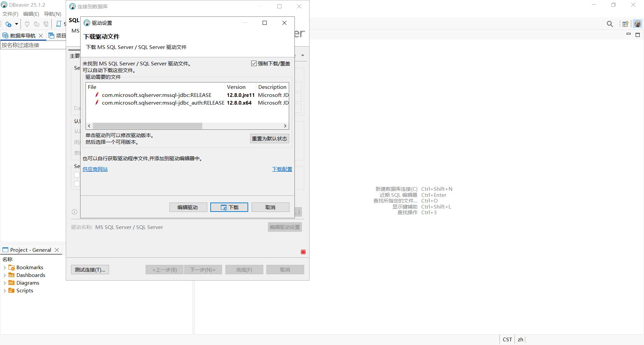Click the 按名称过滤连接 filter field

[x=33, y=45]
